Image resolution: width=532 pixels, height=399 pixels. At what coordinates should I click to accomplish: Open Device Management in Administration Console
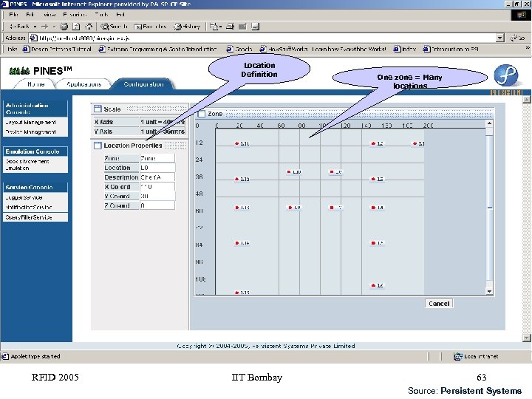pos(35,132)
